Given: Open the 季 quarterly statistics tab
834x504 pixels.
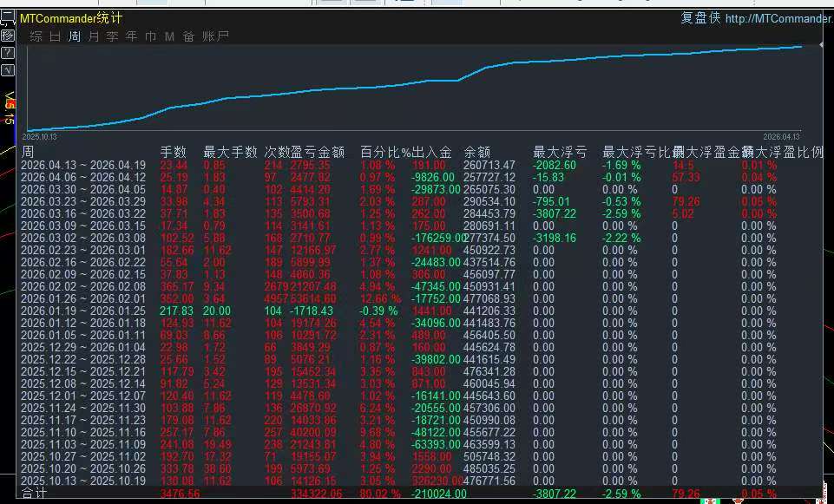Looking at the screenshot, I should [x=112, y=36].
